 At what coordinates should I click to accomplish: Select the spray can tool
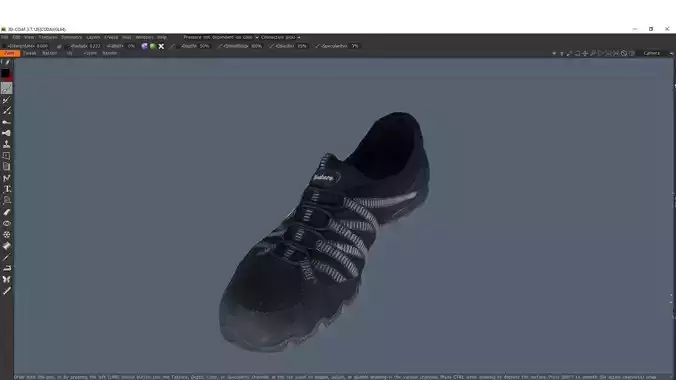tap(6, 133)
